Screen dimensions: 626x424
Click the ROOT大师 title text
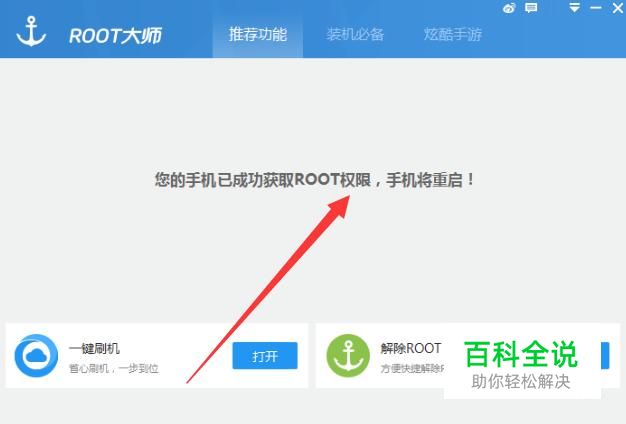(115, 36)
